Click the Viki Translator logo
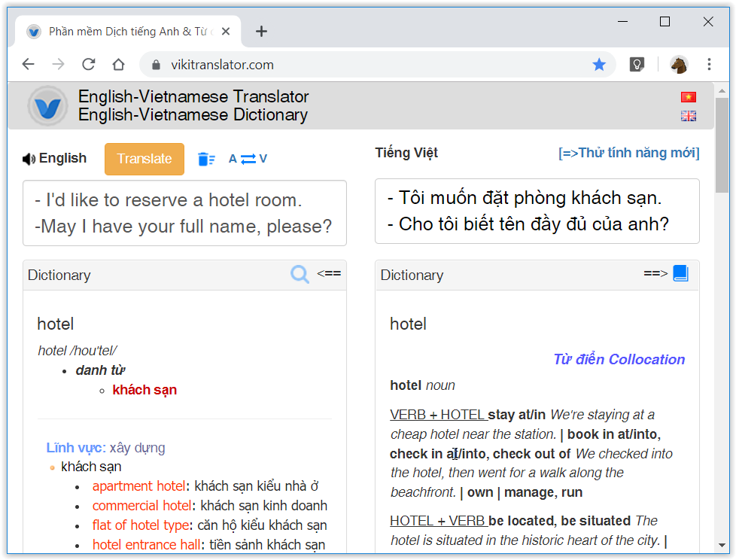The width and height of the screenshot is (736, 560). tap(47, 105)
